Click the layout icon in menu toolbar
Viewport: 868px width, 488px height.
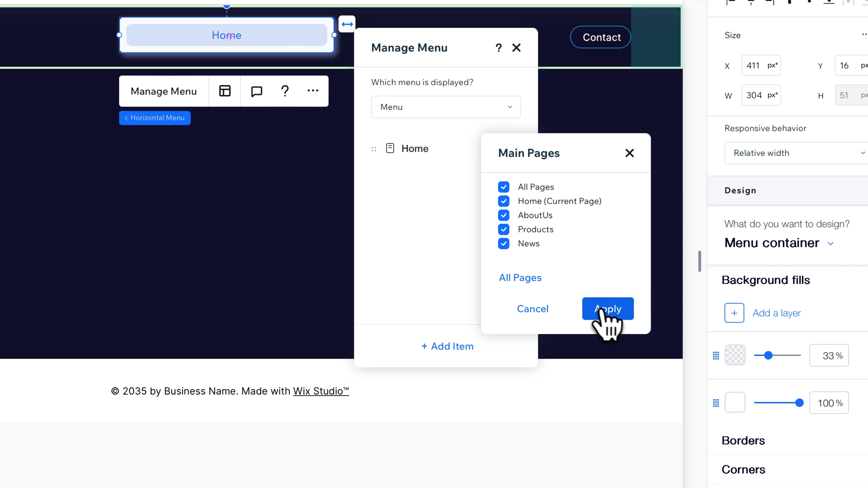point(225,91)
